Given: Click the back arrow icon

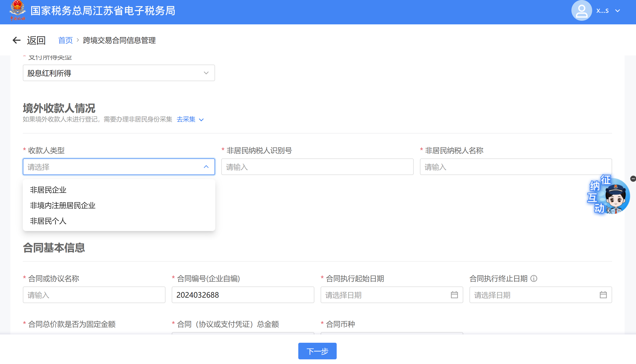Looking at the screenshot, I should pos(16,40).
